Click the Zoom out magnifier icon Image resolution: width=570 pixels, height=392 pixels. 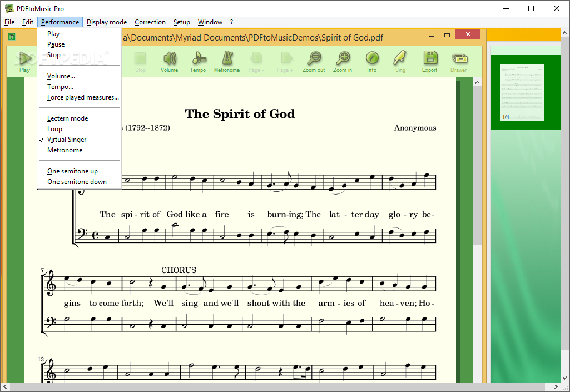314,62
